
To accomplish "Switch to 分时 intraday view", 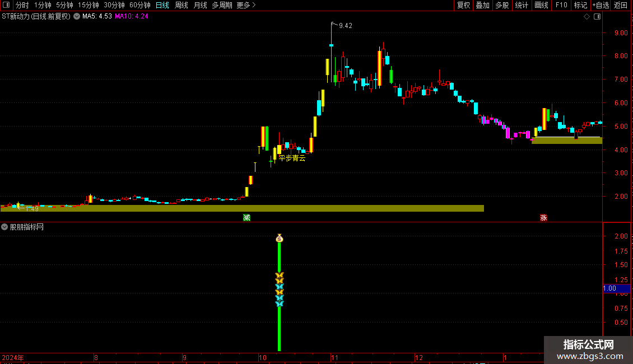I will point(22,5).
